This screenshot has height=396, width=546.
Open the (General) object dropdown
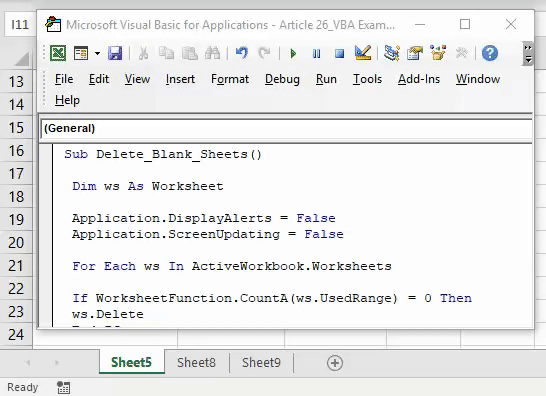coord(286,128)
